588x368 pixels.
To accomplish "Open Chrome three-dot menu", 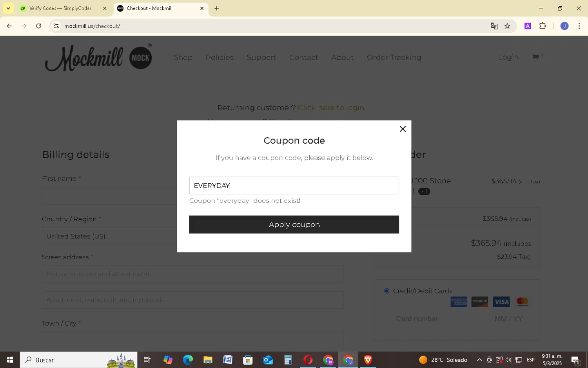I will pos(579,26).
